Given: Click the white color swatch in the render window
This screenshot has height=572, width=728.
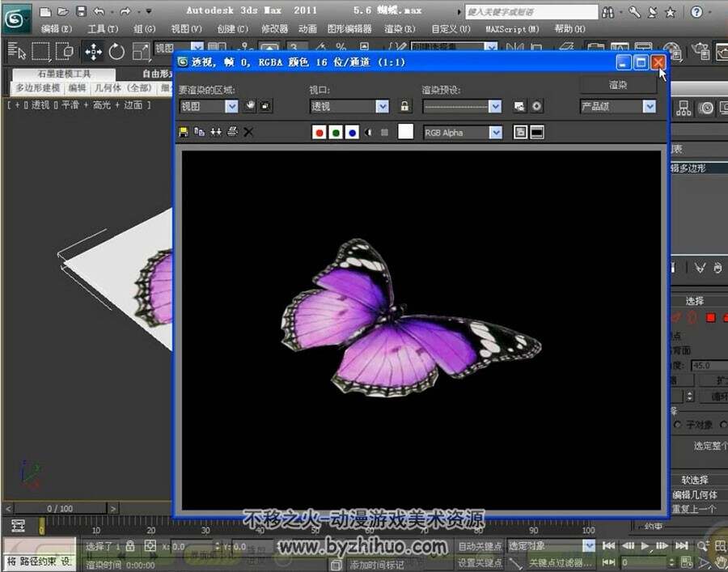Looking at the screenshot, I should (405, 132).
